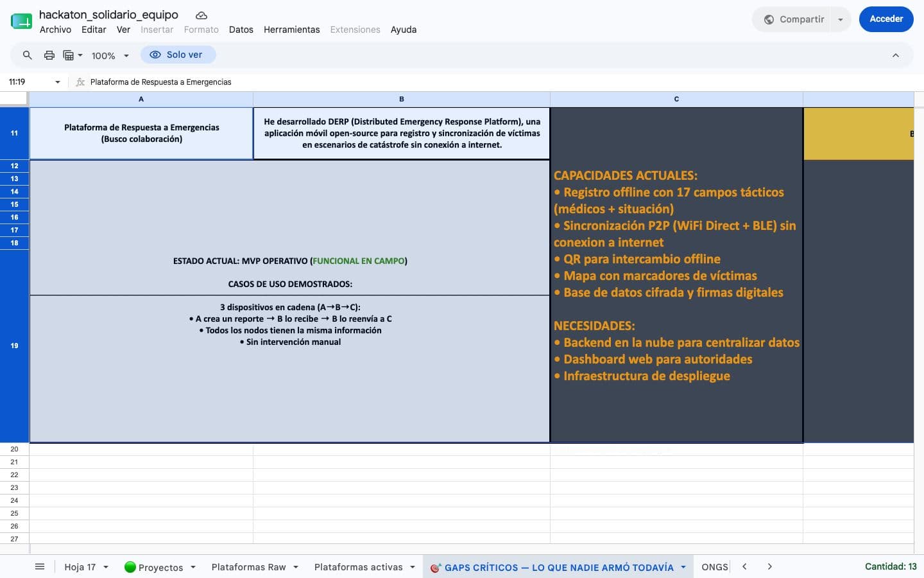The height and width of the screenshot is (578, 924).
Task: Click the '3 dispositivos en cadena' cell
Action: tap(290, 369)
